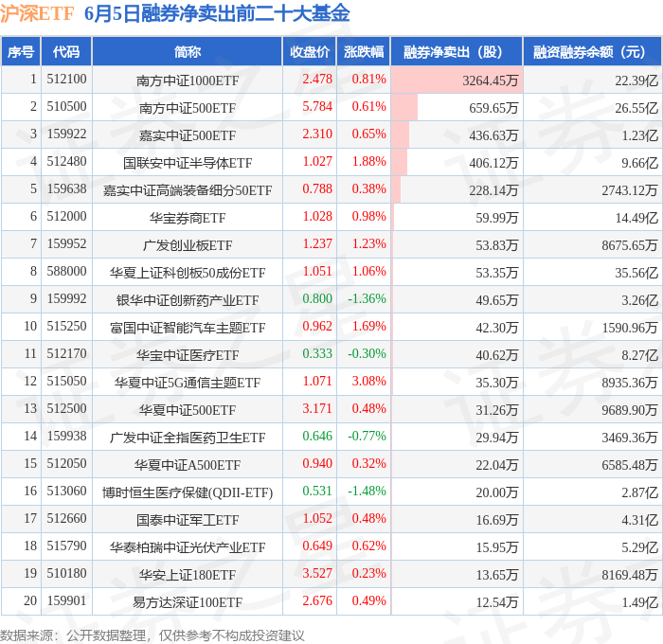Click the 涨跌幅 column header
Viewport: 663px width, 644px height.
pos(364,51)
